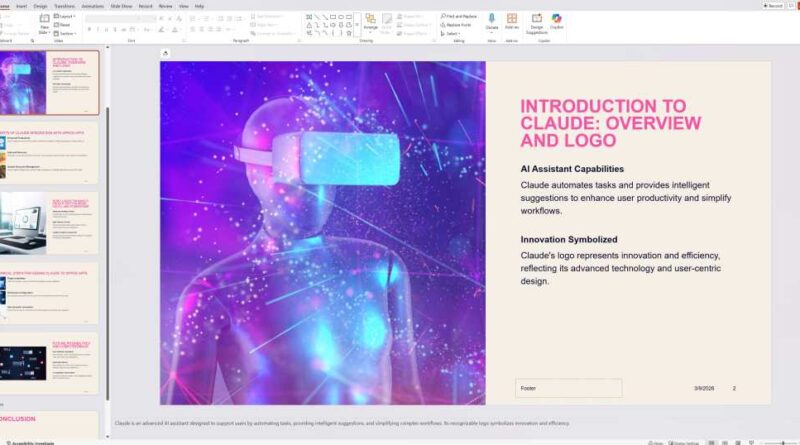
Task: Click the slide panel vertical scrollbar
Action: click(107, 254)
